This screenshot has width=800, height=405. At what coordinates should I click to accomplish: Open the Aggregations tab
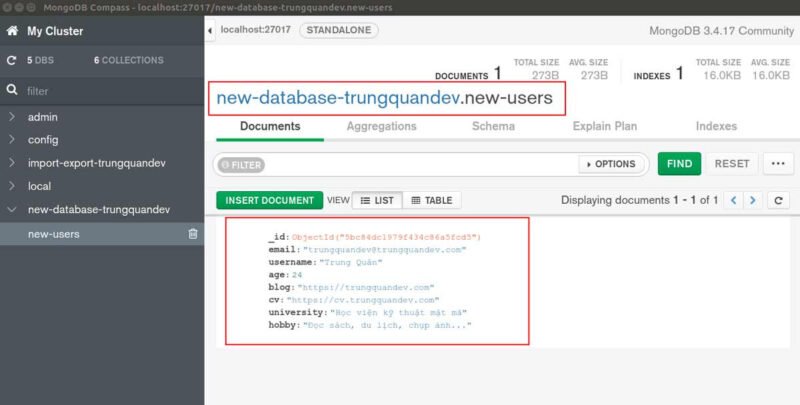(x=382, y=126)
